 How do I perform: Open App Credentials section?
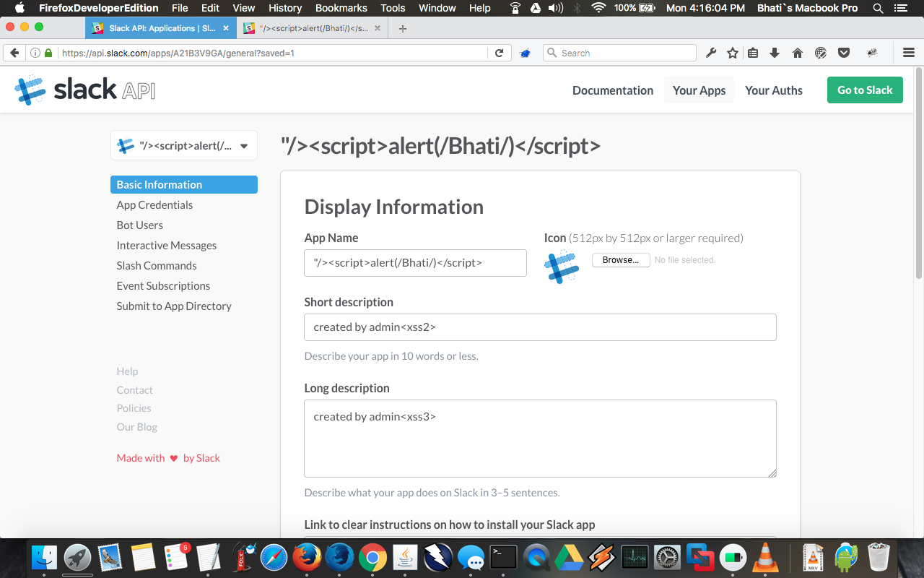pos(154,204)
